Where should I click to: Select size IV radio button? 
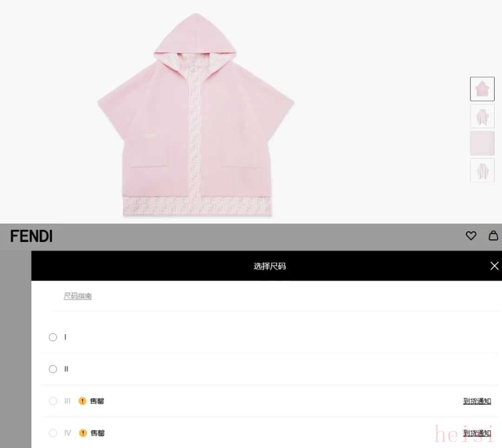tap(53, 433)
